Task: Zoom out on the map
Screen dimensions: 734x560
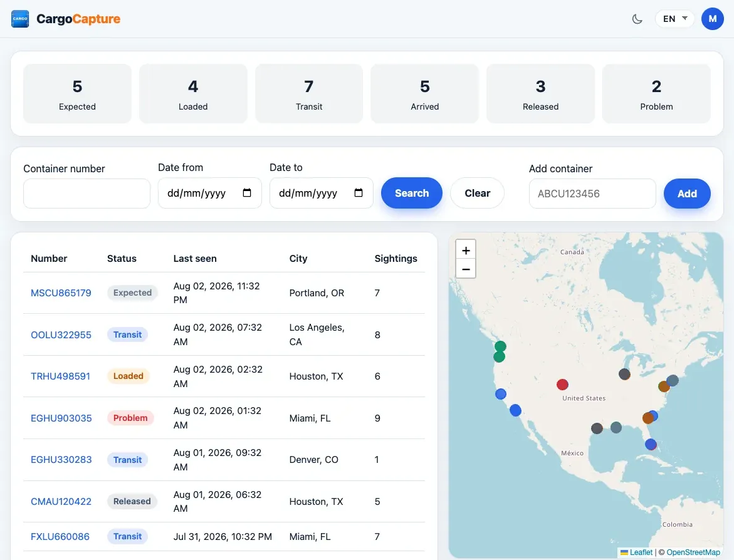Action: pyautogui.click(x=466, y=269)
